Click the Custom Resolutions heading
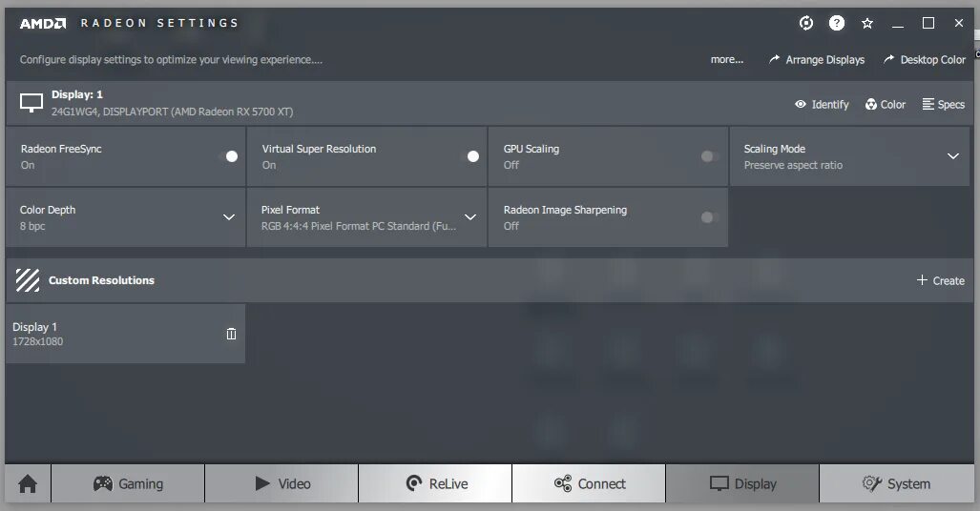This screenshot has width=980, height=511. [x=101, y=280]
